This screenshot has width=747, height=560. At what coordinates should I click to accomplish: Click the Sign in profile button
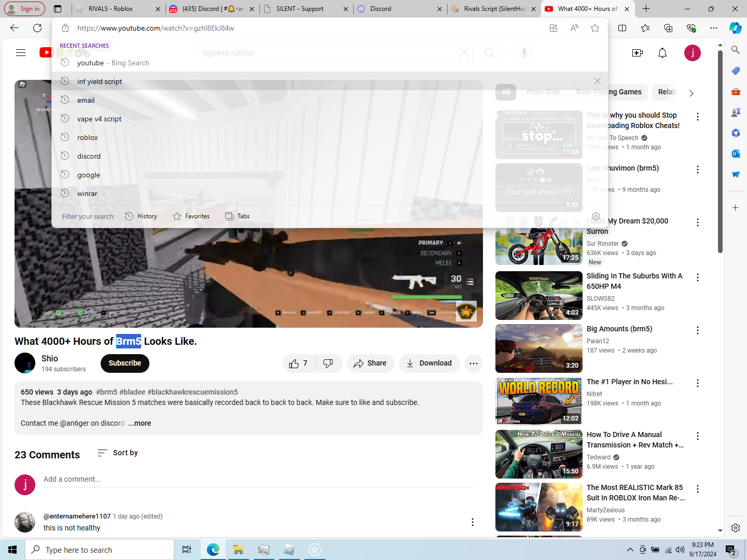(x=24, y=9)
